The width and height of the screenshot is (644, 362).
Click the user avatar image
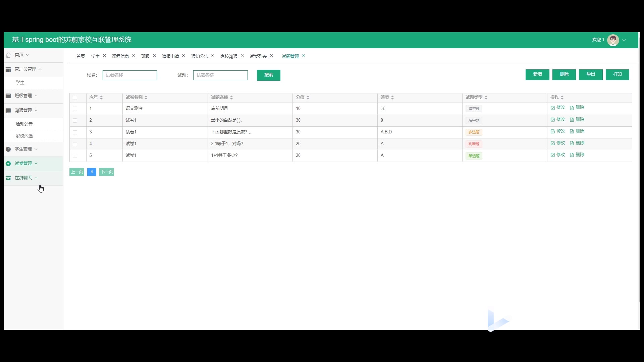click(613, 40)
